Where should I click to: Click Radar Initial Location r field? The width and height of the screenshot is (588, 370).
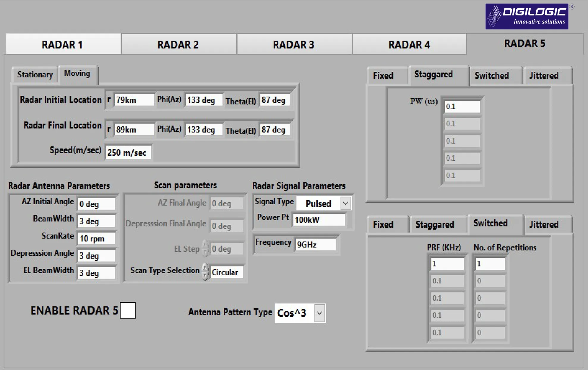(x=134, y=100)
